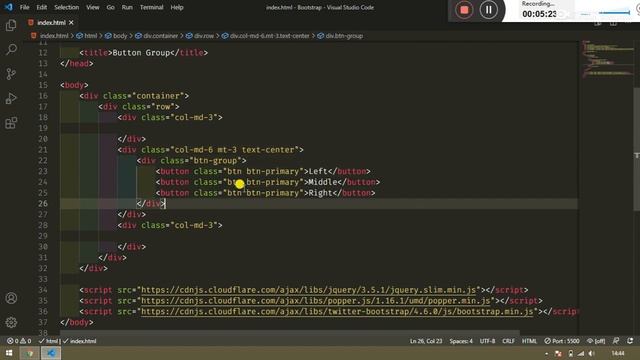
Task: Click the div.row breadcrumb item
Action: tap(204, 36)
